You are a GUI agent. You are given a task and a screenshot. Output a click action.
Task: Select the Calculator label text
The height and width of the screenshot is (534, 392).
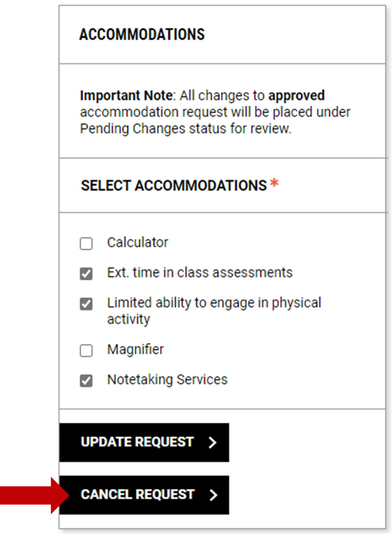(x=137, y=242)
